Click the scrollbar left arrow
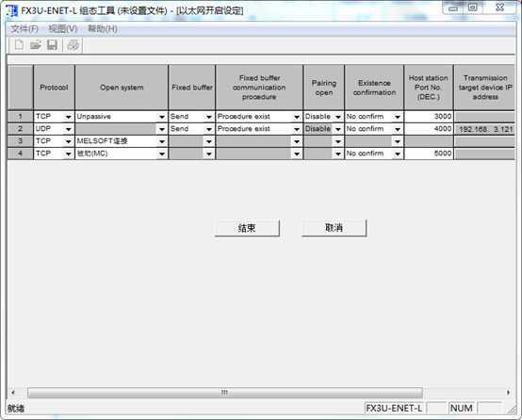The width and height of the screenshot is (522, 420). (x=13, y=393)
